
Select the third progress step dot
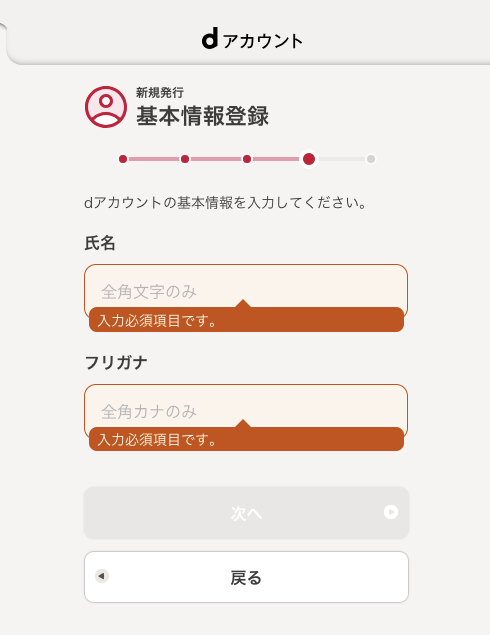click(x=247, y=159)
